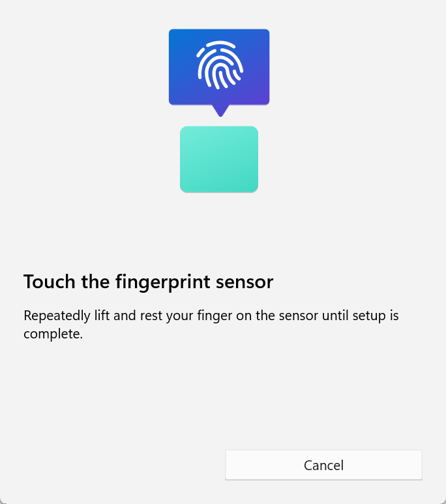Click the word "Touch" in the heading
The image size is (446, 504).
tap(49, 282)
